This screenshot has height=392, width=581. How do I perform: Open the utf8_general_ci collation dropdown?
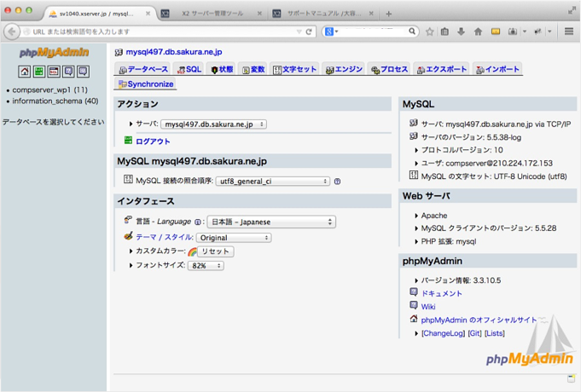(x=273, y=182)
